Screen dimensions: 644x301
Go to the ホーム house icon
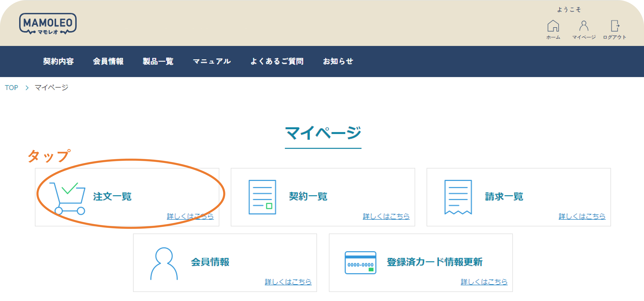pos(553,26)
